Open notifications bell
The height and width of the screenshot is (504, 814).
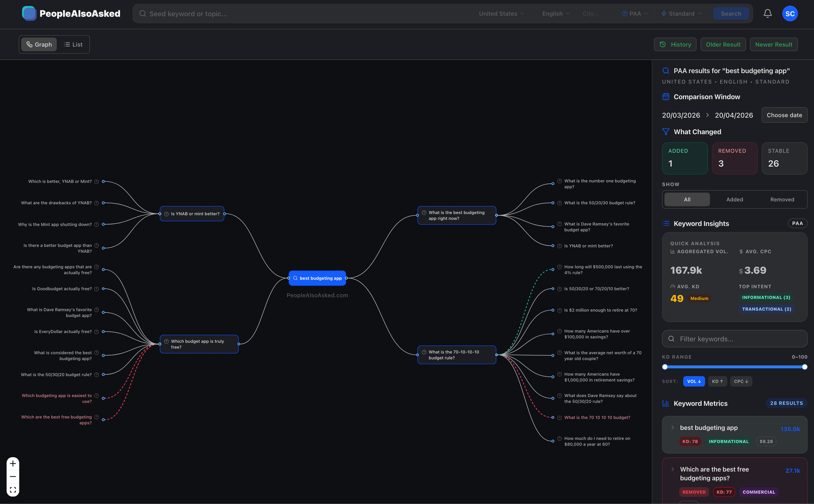767,14
